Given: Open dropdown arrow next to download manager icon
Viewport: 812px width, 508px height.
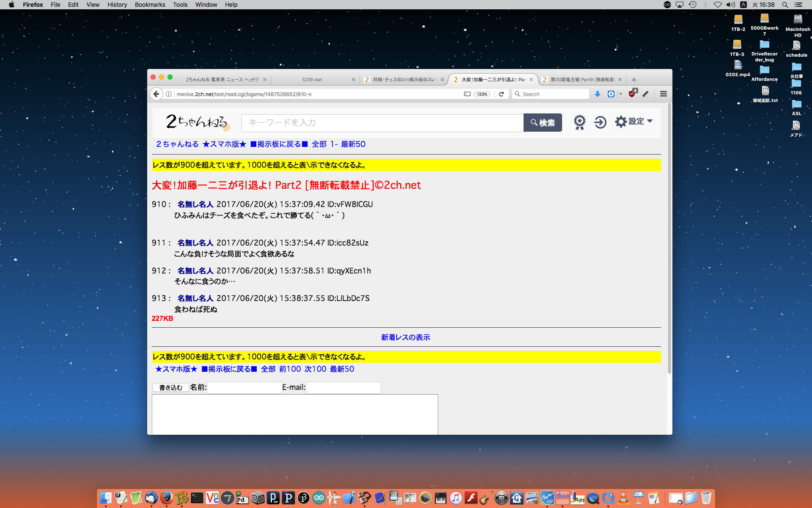Looking at the screenshot, I should (x=620, y=94).
